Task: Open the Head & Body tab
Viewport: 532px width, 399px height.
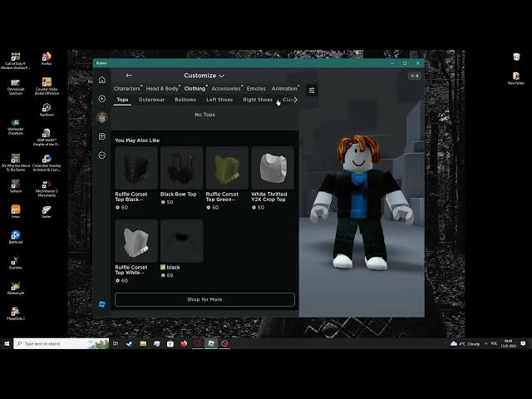Action: [162, 88]
